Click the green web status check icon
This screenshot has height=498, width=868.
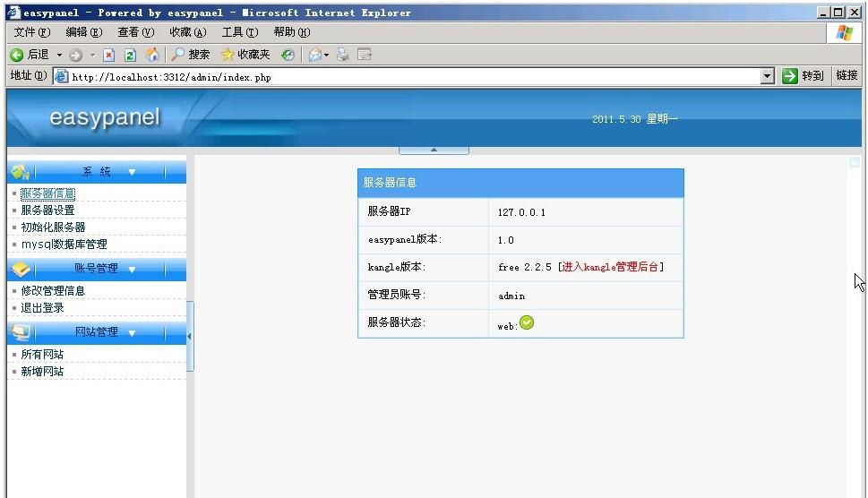(527, 322)
